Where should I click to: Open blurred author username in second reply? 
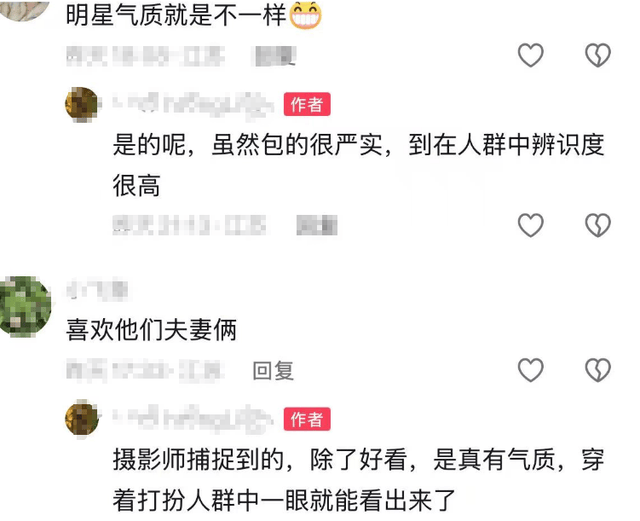click(x=193, y=419)
